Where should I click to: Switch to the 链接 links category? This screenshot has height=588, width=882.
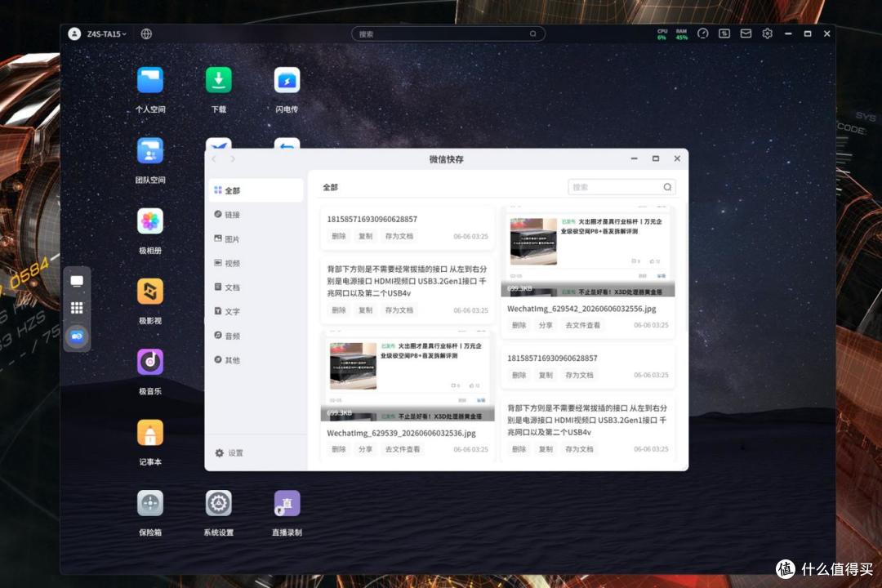(256, 215)
